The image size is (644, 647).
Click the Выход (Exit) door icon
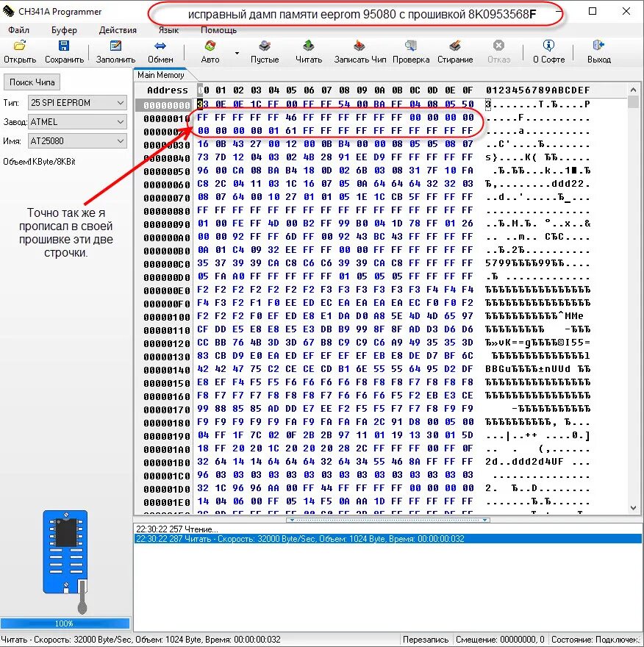coord(598,46)
